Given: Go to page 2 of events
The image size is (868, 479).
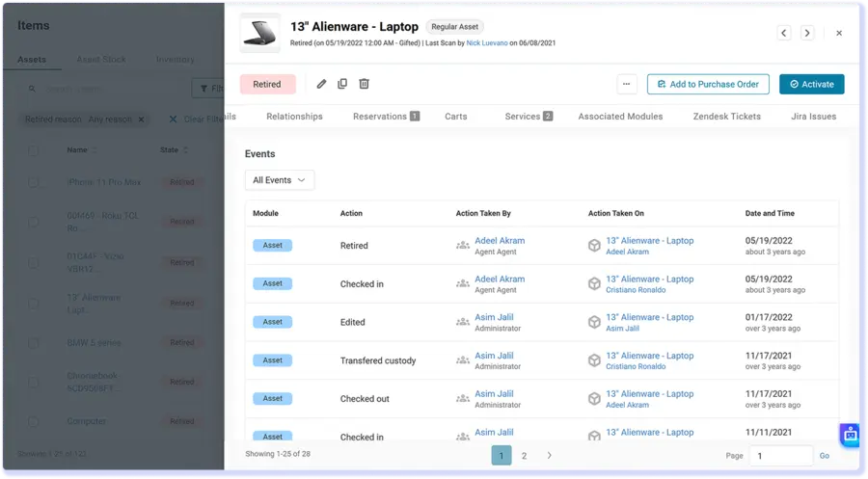Looking at the screenshot, I should pos(525,456).
